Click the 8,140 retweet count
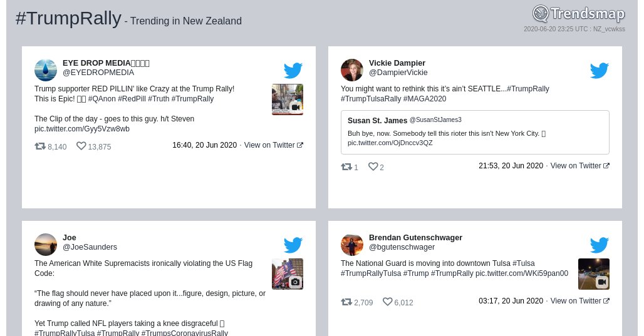Viewport: 644px width, 336px height. click(x=57, y=147)
